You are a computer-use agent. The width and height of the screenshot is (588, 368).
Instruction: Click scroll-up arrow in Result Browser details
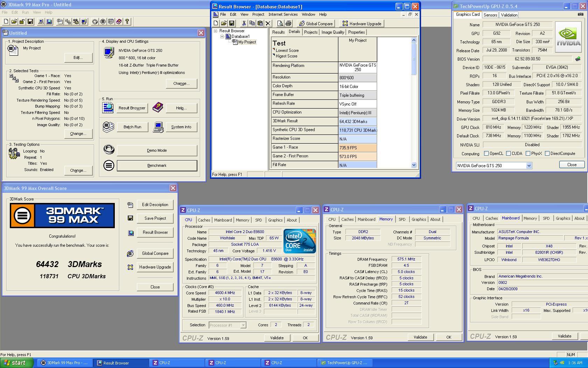[x=414, y=40]
